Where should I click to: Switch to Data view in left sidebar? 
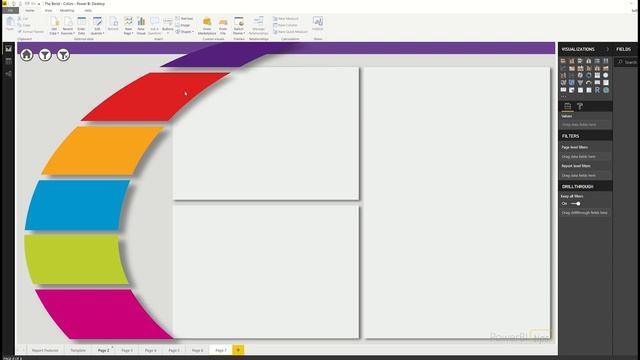(8, 61)
